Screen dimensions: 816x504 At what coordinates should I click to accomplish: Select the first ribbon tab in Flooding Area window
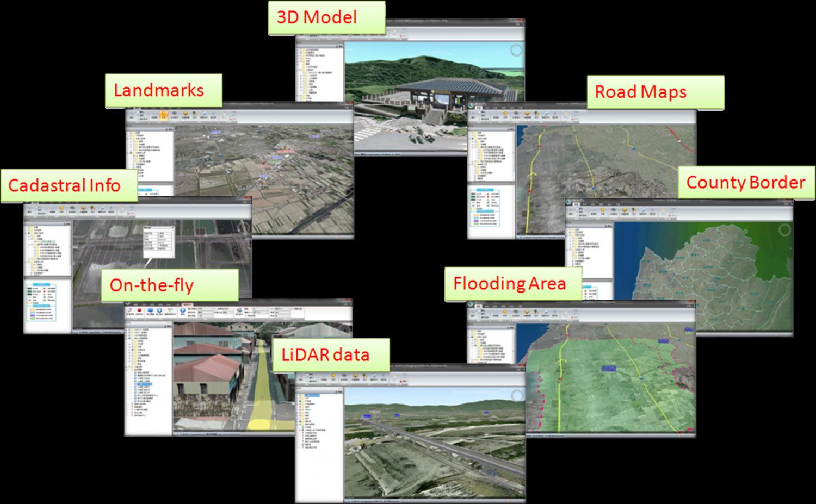pyautogui.click(x=479, y=306)
